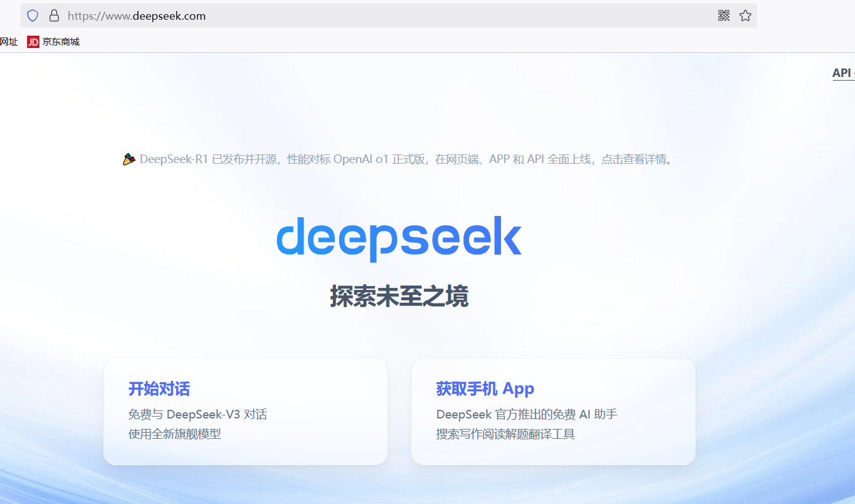Click the tracking protection shield icon
Viewport: 855px width, 504px height.
33,16
